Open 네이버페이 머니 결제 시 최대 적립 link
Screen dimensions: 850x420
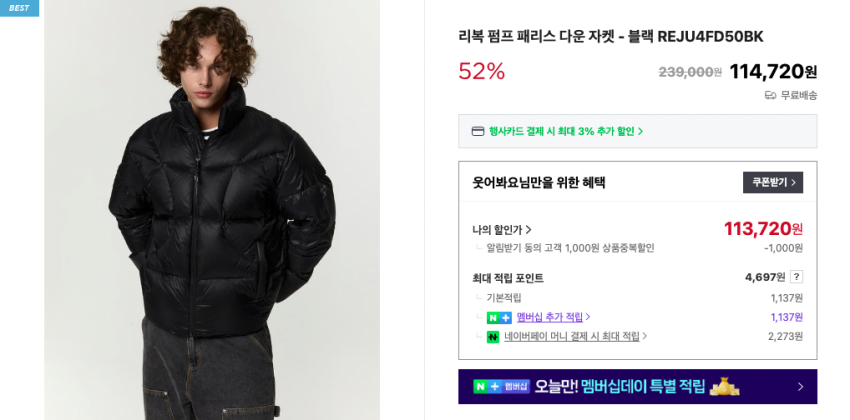point(572,336)
